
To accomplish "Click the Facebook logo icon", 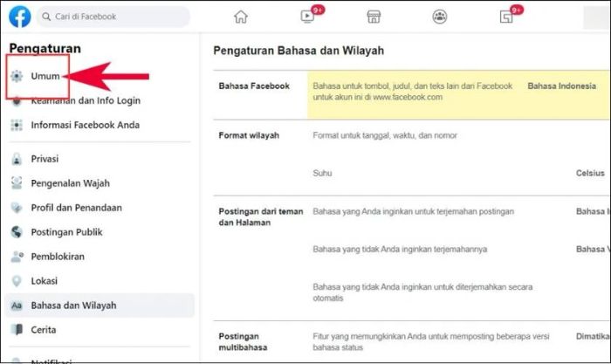I will pyautogui.click(x=20, y=17).
